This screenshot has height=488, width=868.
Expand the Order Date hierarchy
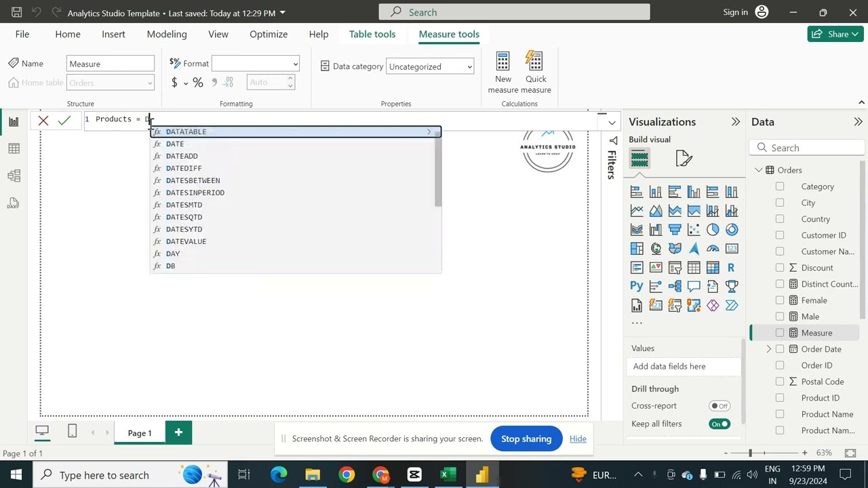click(x=769, y=349)
